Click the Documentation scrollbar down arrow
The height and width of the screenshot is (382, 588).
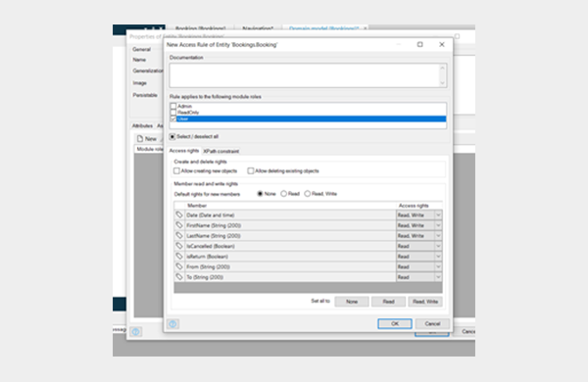443,83
